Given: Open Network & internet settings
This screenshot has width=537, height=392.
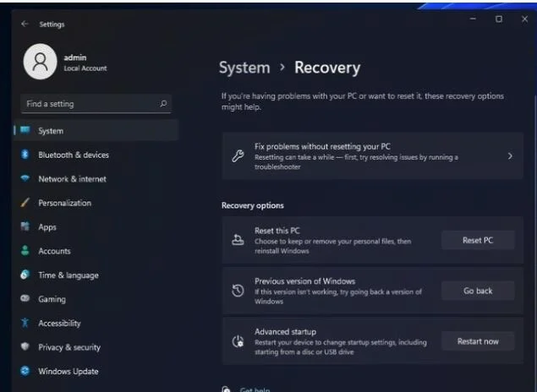Looking at the screenshot, I should (x=96, y=178).
